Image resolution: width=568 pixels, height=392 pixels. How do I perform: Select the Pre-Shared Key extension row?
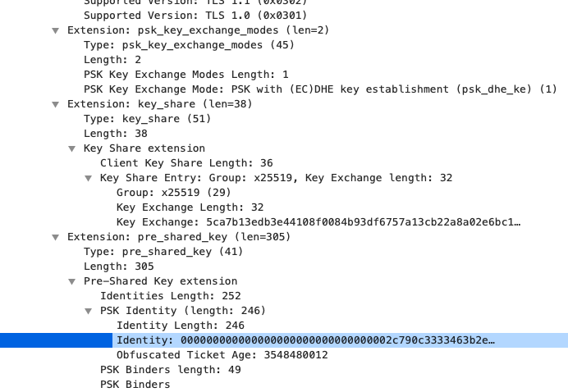[161, 281]
